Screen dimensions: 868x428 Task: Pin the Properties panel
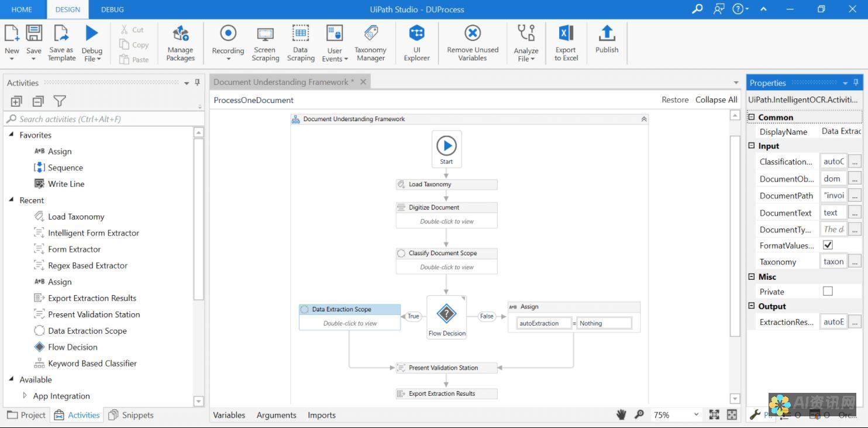coord(856,83)
